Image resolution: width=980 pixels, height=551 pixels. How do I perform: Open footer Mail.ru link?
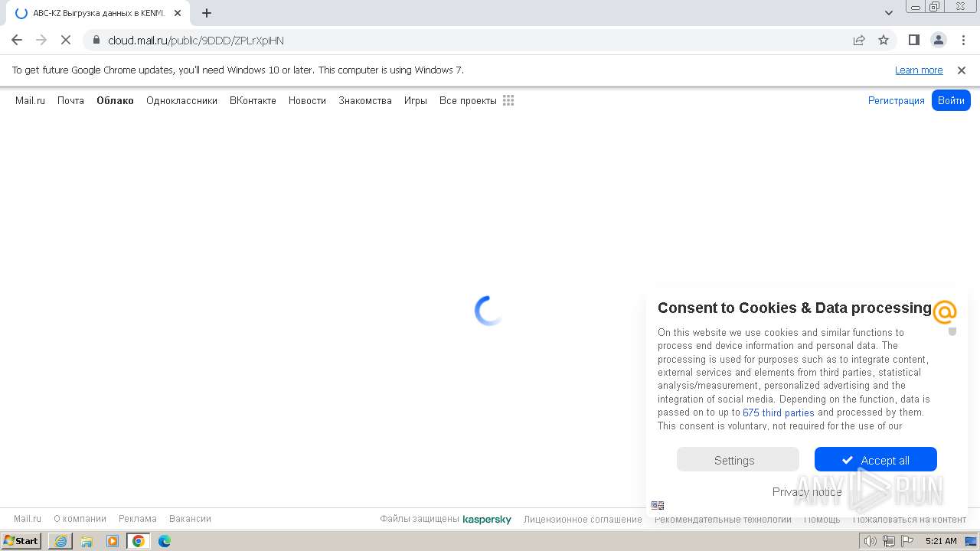(28, 519)
